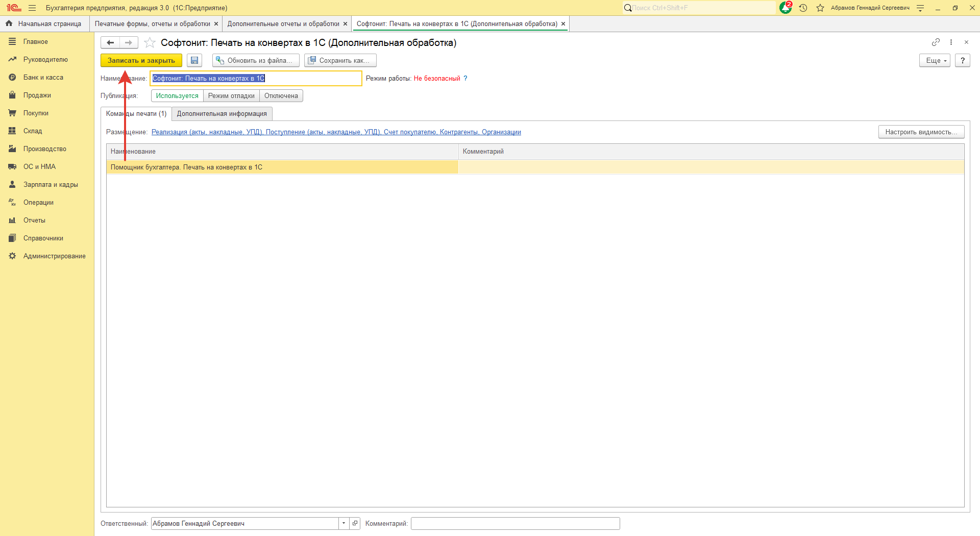This screenshot has height=536, width=980.
Task: Set publication to Отключена
Action: [x=281, y=96]
